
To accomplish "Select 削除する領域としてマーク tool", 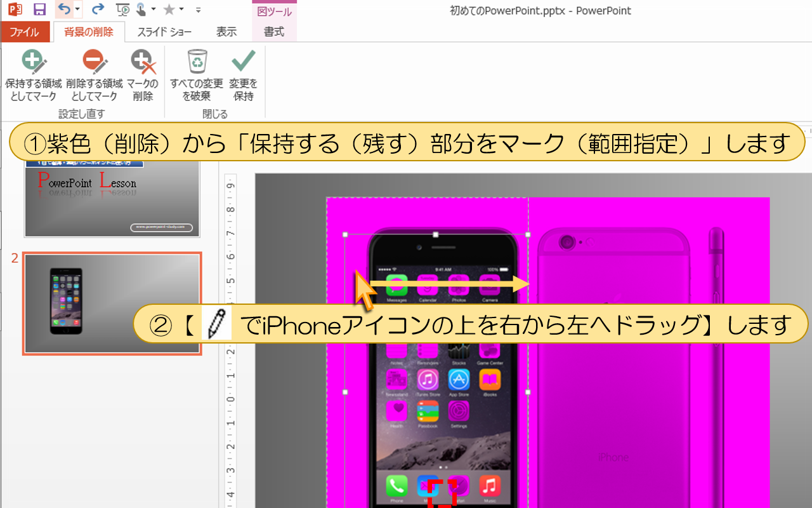I will (94, 76).
